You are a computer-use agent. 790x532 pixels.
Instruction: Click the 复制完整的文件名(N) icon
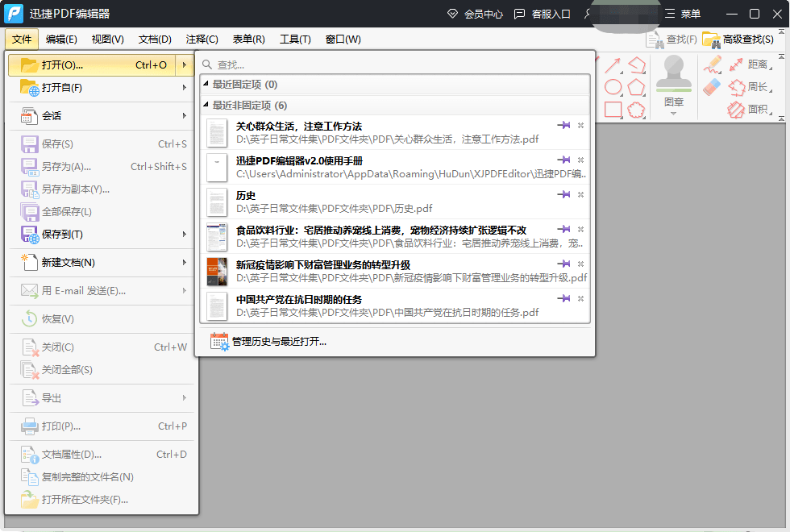point(29,477)
